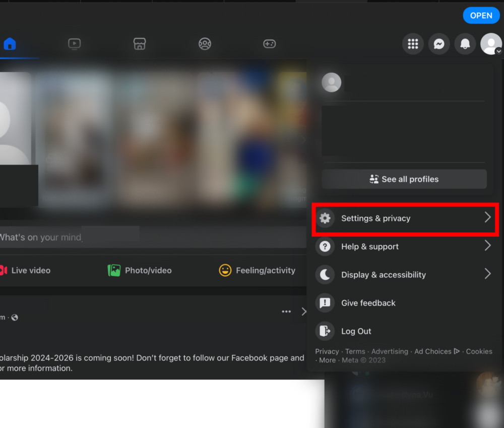Open your profile picture menu

pyautogui.click(x=490, y=44)
